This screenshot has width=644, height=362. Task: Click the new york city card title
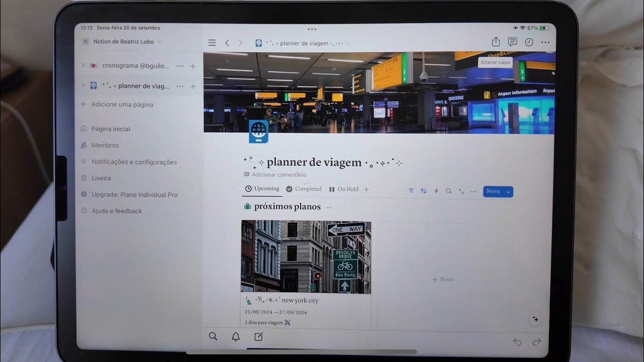[282, 300]
